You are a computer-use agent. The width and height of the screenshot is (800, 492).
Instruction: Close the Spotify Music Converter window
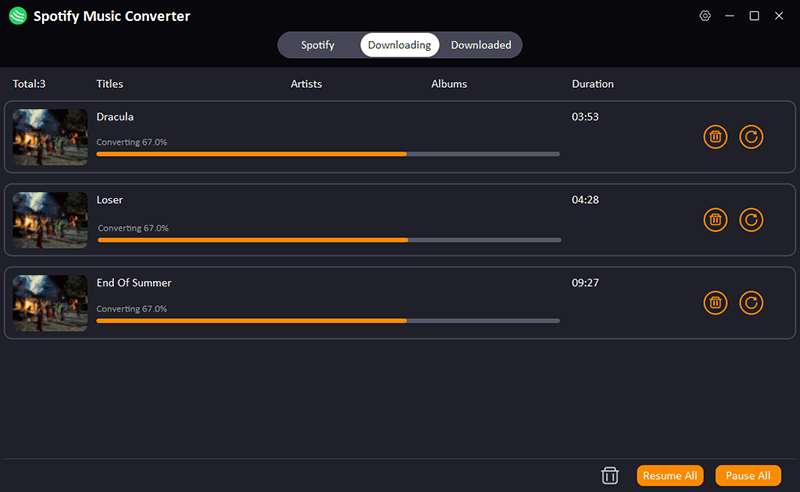(x=779, y=16)
